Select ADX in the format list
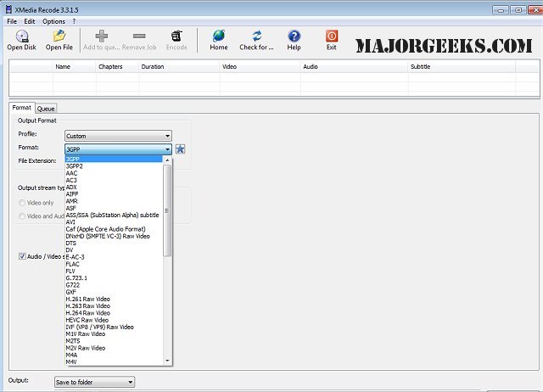543x392 pixels. pyautogui.click(x=114, y=187)
